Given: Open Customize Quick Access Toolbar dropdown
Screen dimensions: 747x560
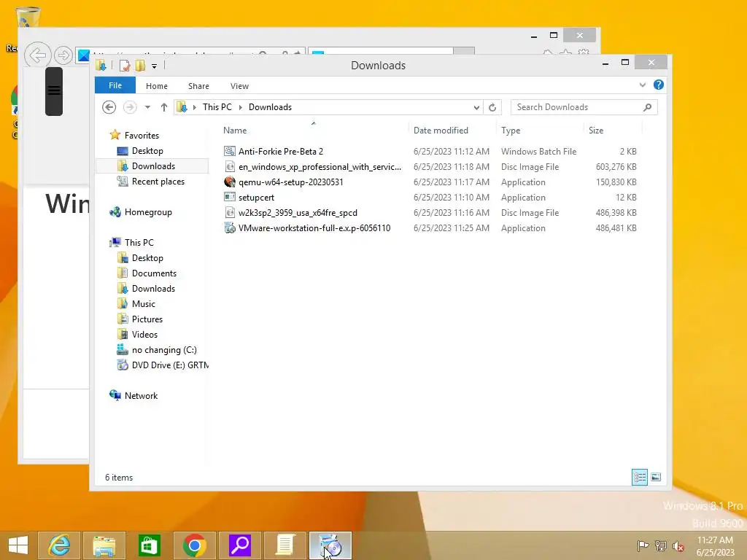Looking at the screenshot, I should click(x=155, y=66).
